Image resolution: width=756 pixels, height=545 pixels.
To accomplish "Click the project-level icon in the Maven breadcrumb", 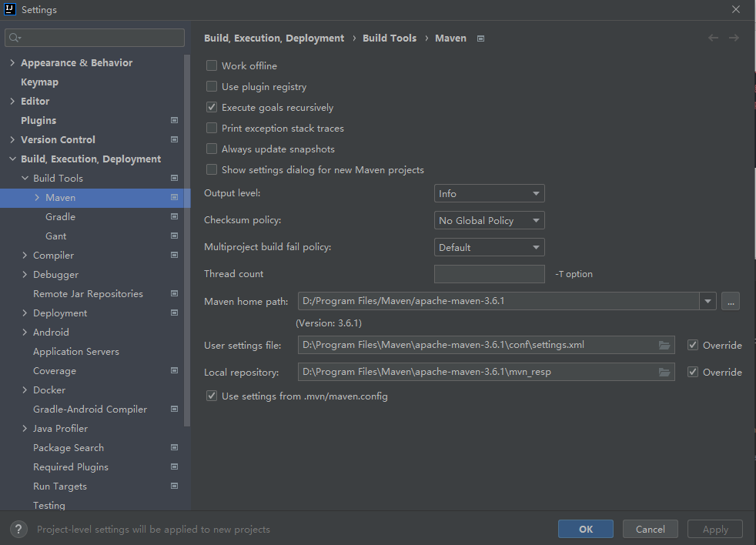I will tap(480, 38).
